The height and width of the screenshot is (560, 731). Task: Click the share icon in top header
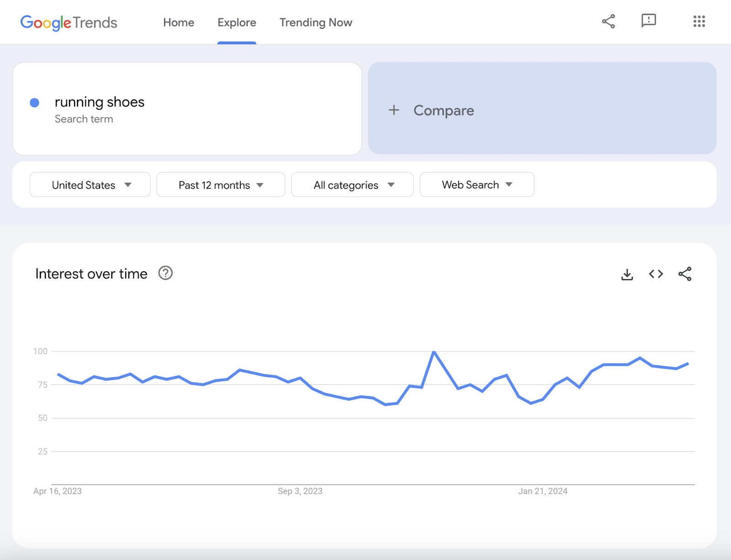click(x=608, y=21)
